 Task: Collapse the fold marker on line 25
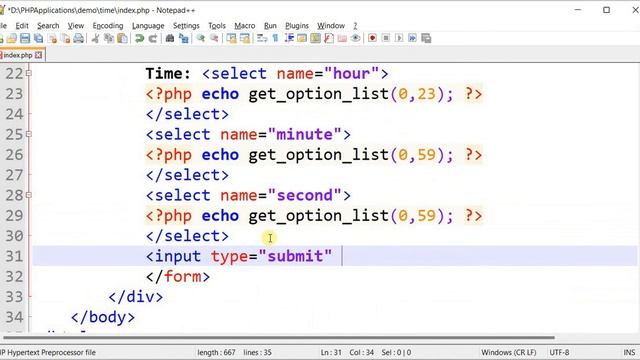point(29,134)
